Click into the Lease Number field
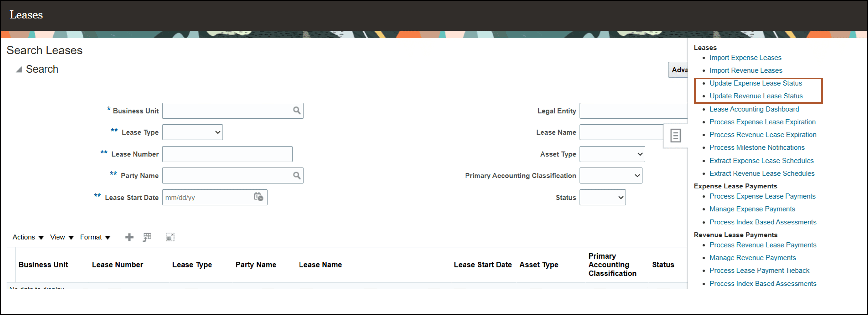This screenshot has width=868, height=315. (x=227, y=154)
